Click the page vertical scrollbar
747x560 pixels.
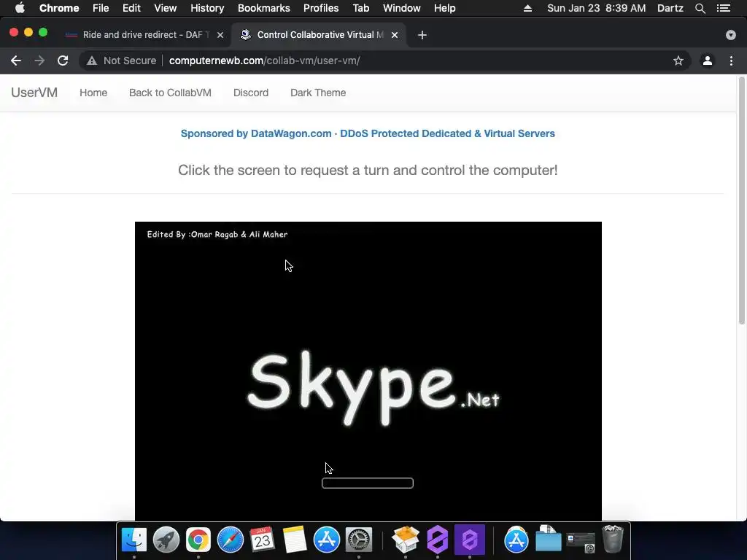coord(741,200)
